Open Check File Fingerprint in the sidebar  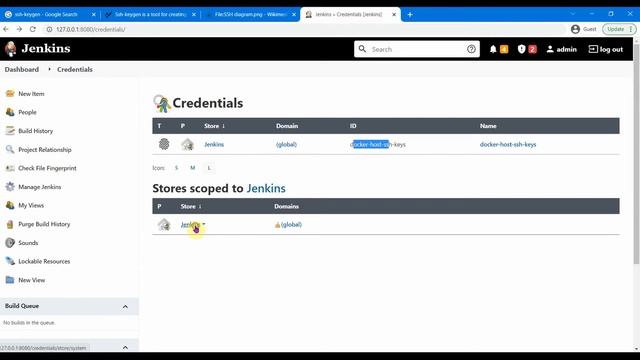[47, 168]
